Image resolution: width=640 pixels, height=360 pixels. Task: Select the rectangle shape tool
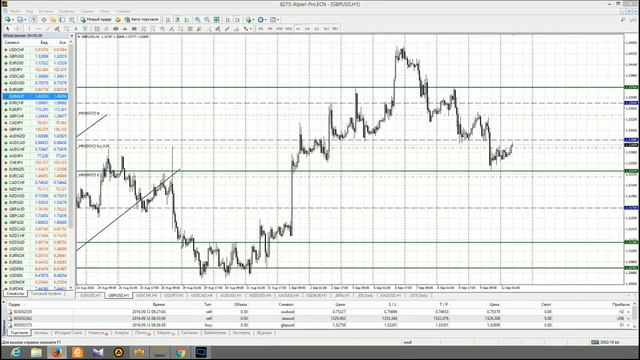click(x=134, y=29)
